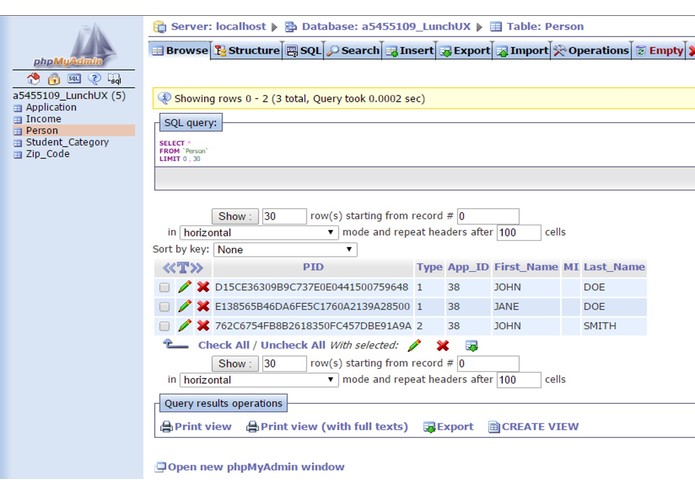Click the table icon beside Zip_Code
The image size is (695, 494).
coord(18,155)
